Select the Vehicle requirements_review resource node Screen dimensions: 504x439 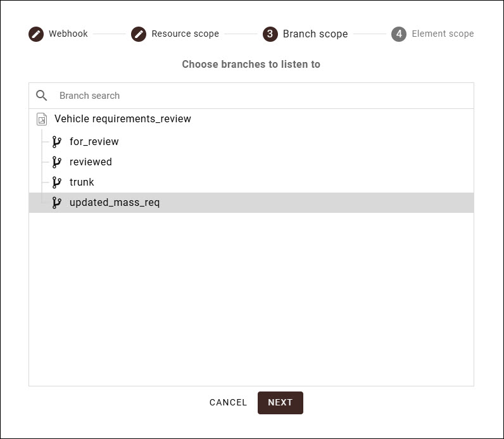click(123, 119)
